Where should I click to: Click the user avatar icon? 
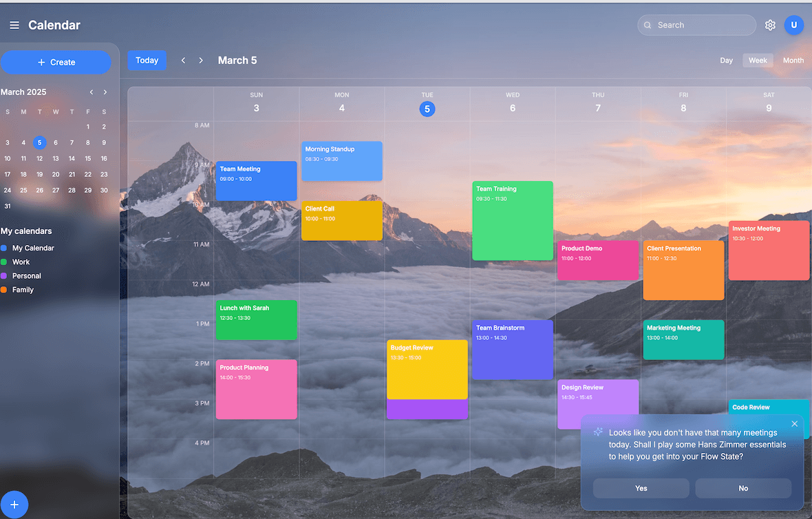pos(793,25)
